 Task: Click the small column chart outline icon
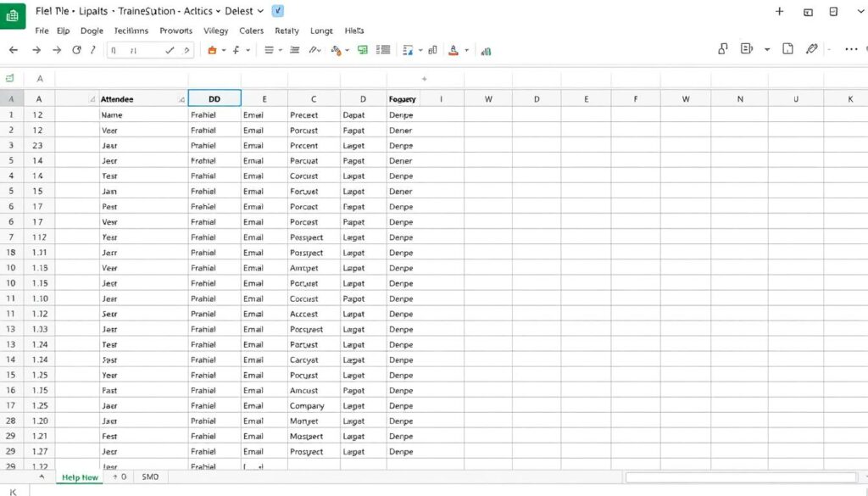pos(432,50)
